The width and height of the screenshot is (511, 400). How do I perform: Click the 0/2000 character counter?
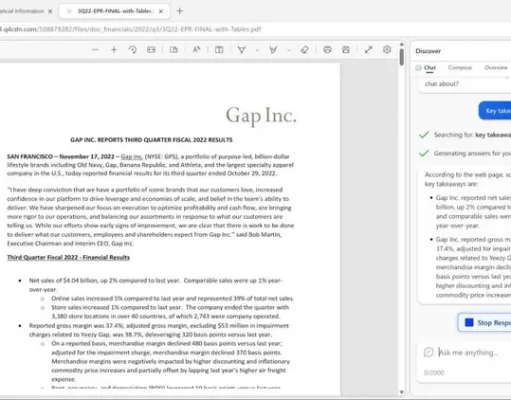[434, 373]
